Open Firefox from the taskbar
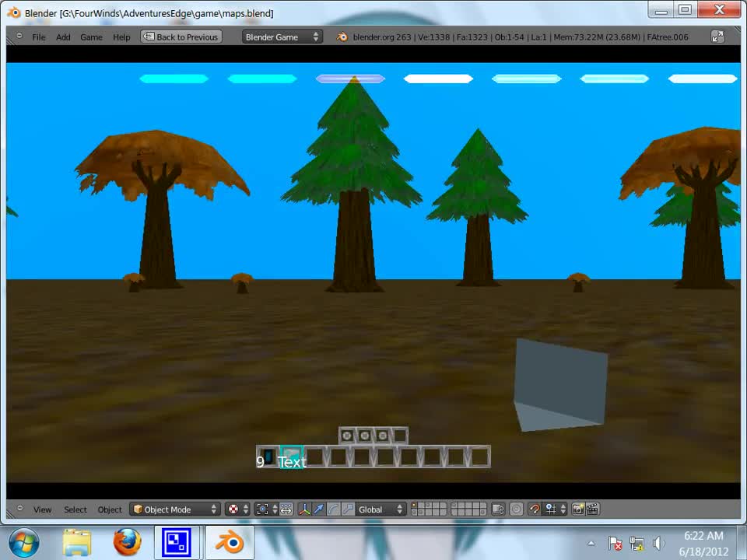This screenshot has height=560, width=747. (x=127, y=540)
